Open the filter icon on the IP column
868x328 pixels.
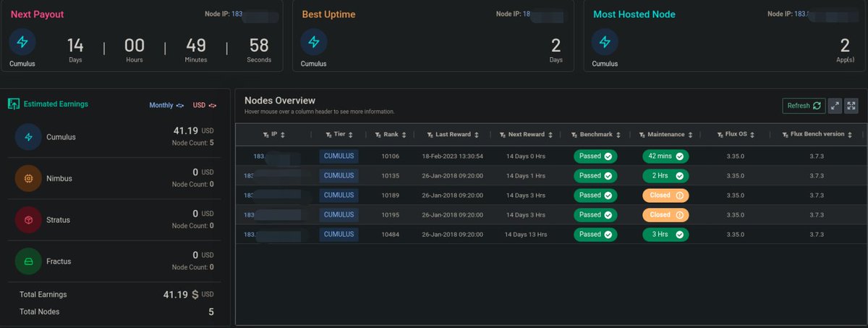(x=265, y=135)
